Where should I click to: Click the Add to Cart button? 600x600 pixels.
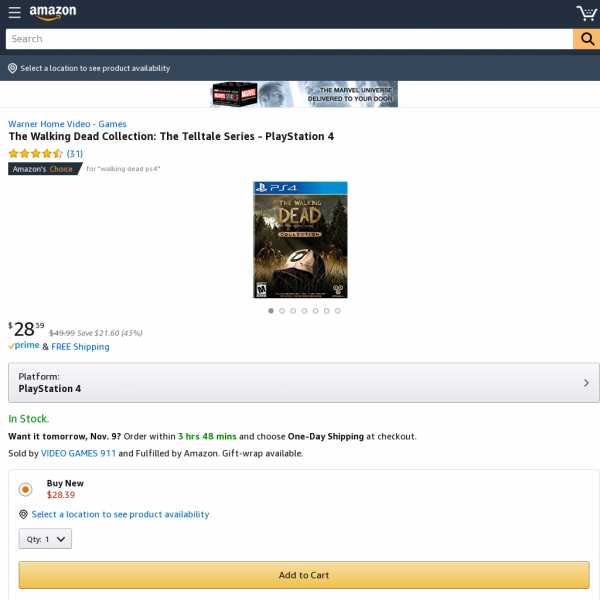point(304,575)
